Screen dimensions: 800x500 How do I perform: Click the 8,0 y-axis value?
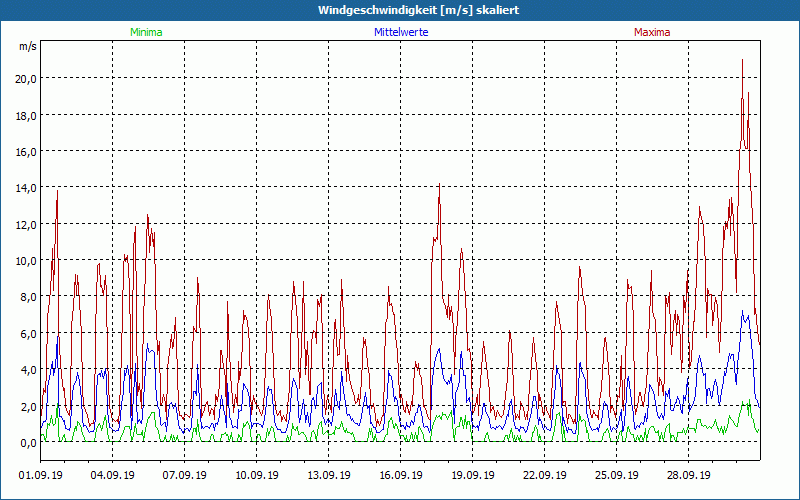pyautogui.click(x=28, y=297)
